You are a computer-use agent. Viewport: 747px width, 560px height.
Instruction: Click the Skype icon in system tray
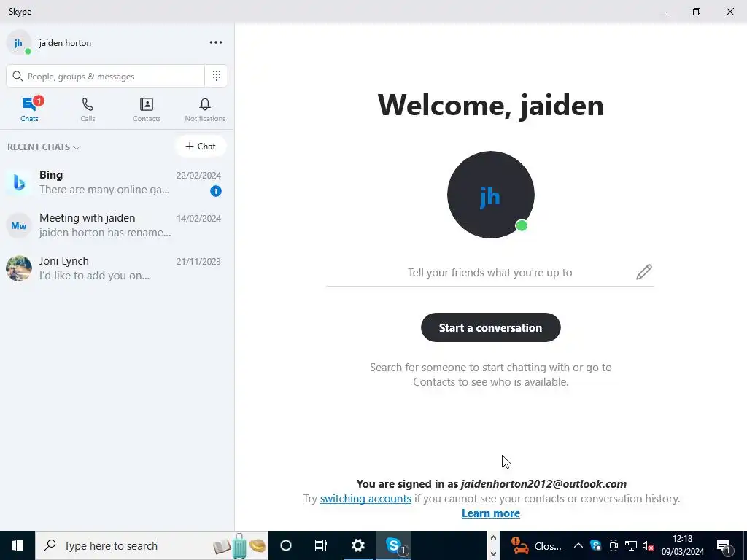pyautogui.click(x=595, y=545)
